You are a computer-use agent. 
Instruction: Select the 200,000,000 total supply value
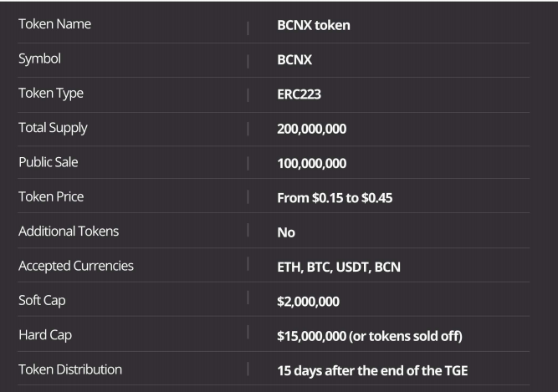pyautogui.click(x=312, y=129)
